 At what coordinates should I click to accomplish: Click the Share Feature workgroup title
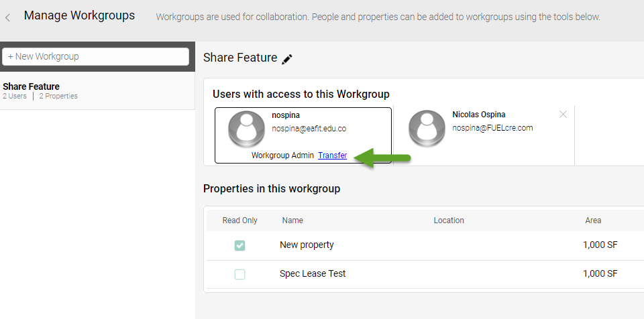point(239,58)
